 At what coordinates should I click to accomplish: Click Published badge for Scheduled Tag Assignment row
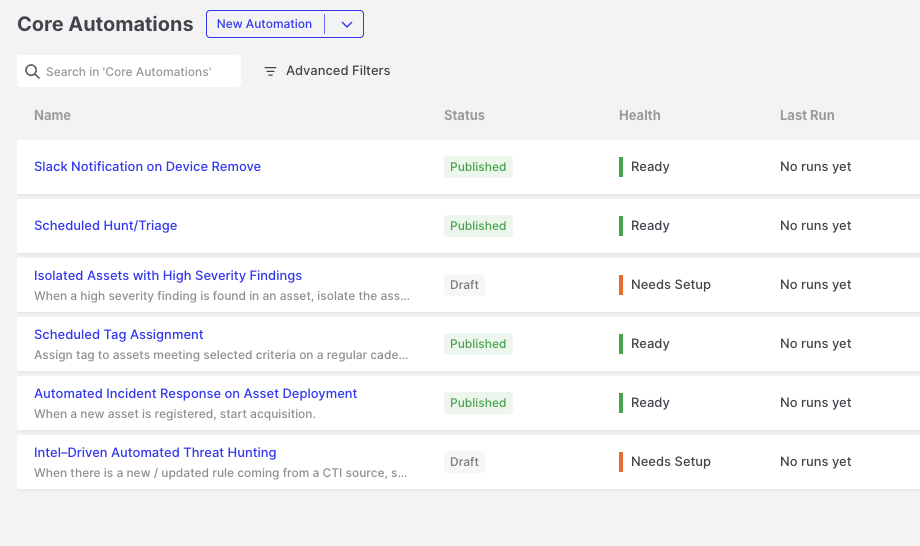(478, 344)
